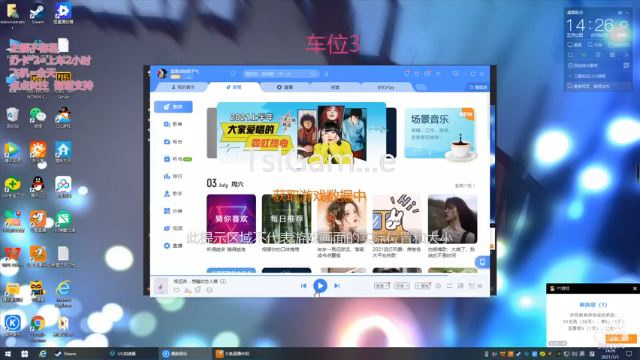The image size is (640, 360).
Task: Open the WPS Office desktop shortcut
Action: [x=13, y=257]
